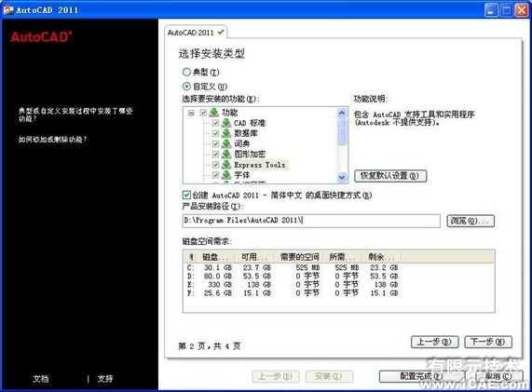Click the 需要的空间 column header
This screenshot has width=532, height=392.
[x=299, y=257]
